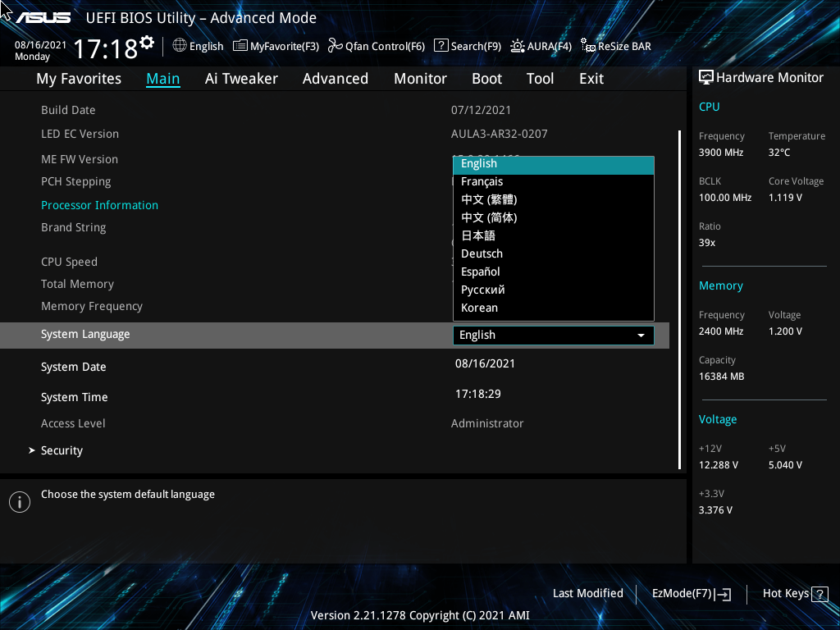
Task: Pick Русский from the language list
Action: tap(554, 290)
